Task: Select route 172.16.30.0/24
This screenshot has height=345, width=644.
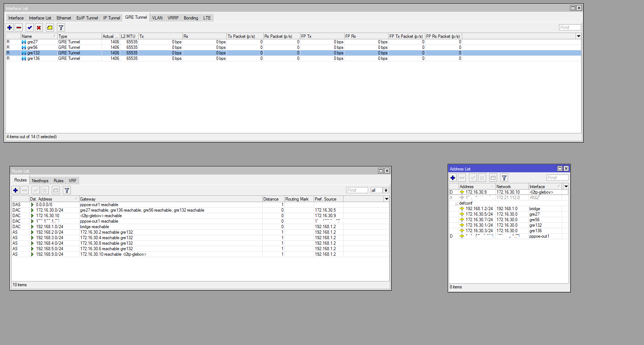Action: (x=200, y=210)
